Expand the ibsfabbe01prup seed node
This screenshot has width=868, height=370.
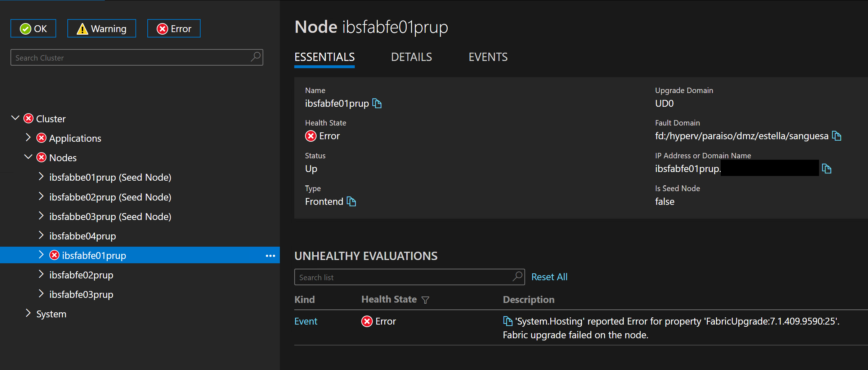point(41,177)
